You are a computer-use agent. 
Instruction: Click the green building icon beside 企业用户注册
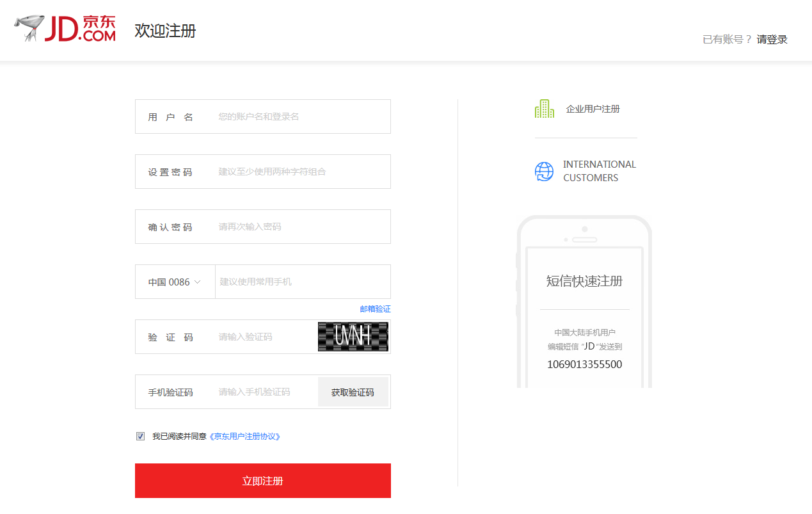point(543,108)
